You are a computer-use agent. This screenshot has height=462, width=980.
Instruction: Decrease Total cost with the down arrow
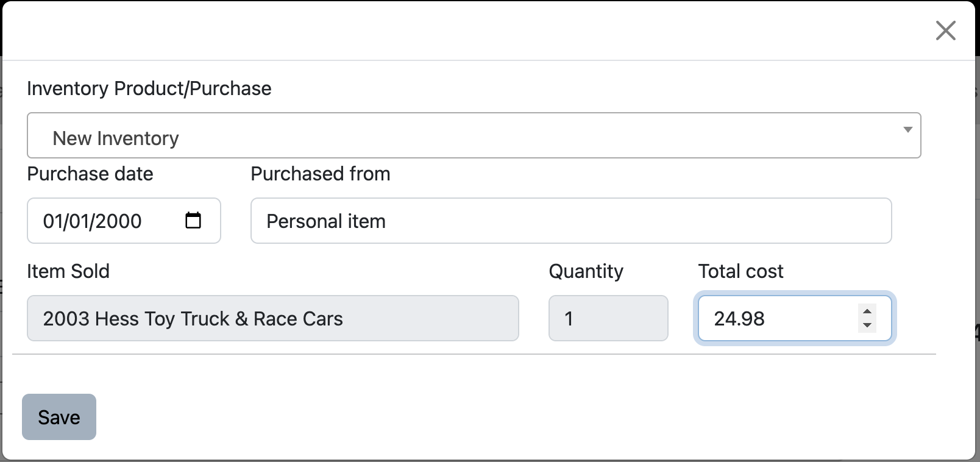coord(867,325)
